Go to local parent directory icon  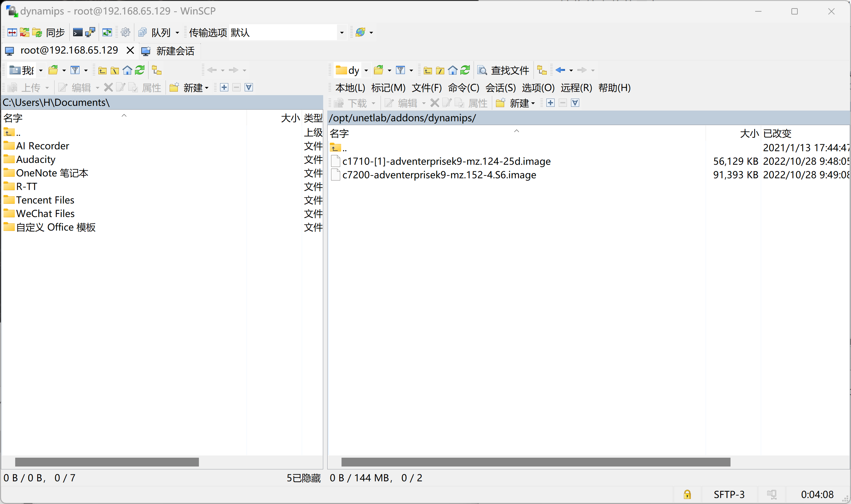point(102,70)
